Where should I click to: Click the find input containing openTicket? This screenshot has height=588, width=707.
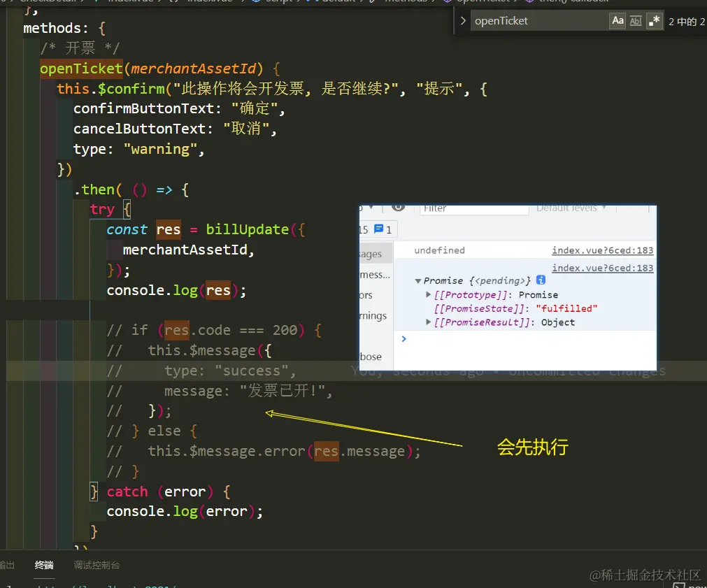(539, 21)
